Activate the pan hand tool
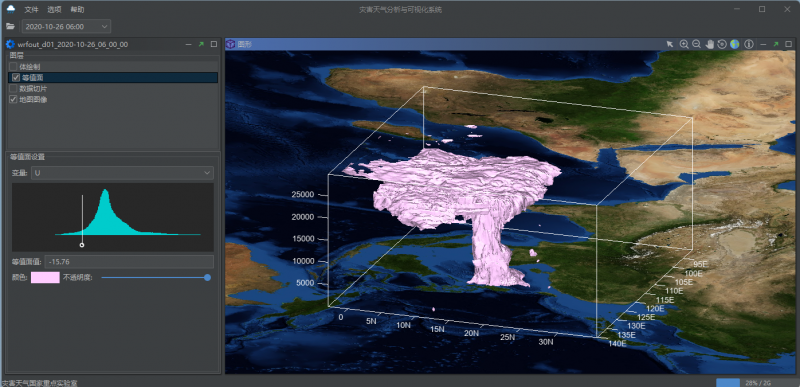The height and width of the screenshot is (387, 800). [710, 44]
